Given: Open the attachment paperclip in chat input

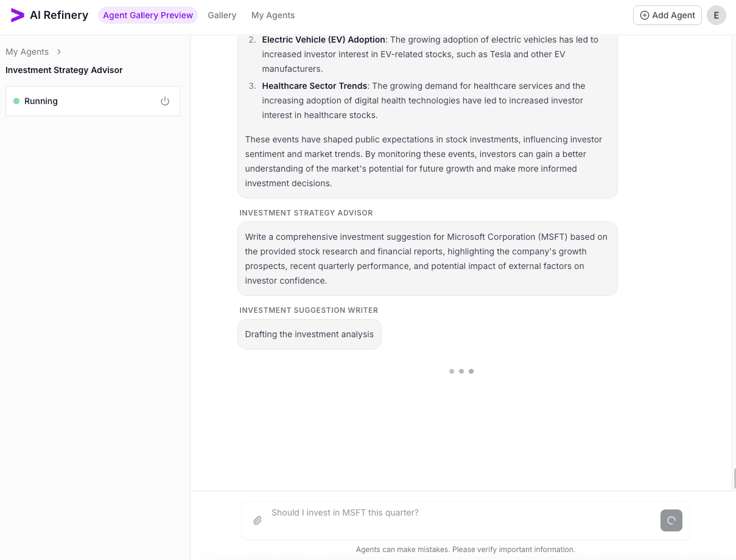Looking at the screenshot, I should [x=258, y=520].
